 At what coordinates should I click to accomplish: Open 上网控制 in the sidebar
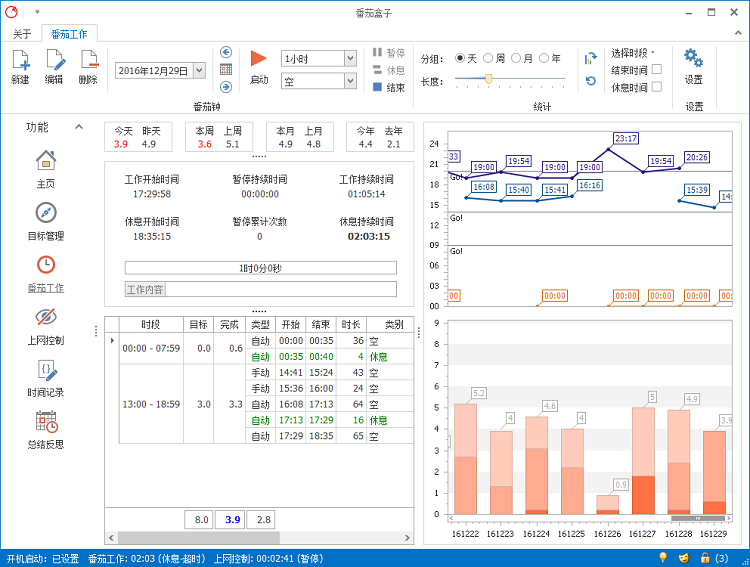click(x=46, y=325)
